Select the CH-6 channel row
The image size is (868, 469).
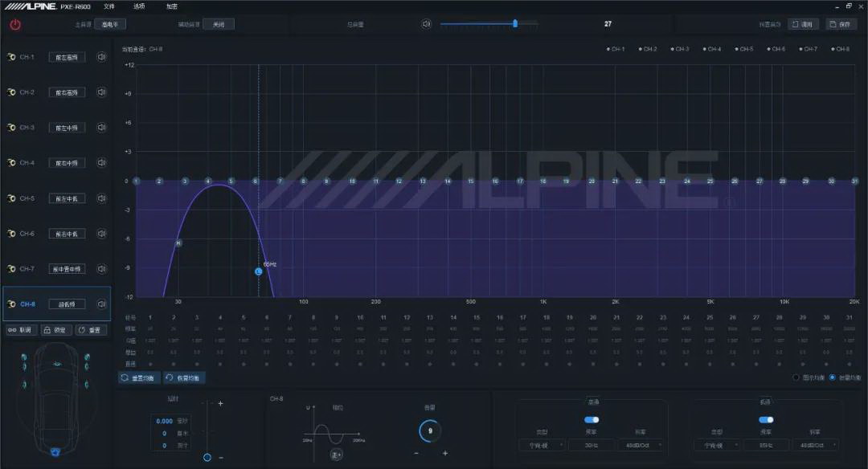56,234
